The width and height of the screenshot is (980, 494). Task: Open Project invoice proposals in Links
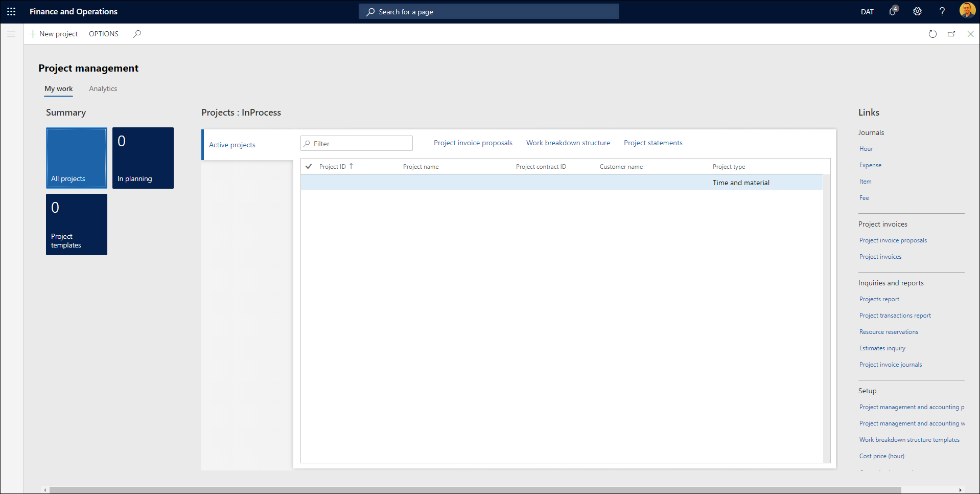pos(893,240)
